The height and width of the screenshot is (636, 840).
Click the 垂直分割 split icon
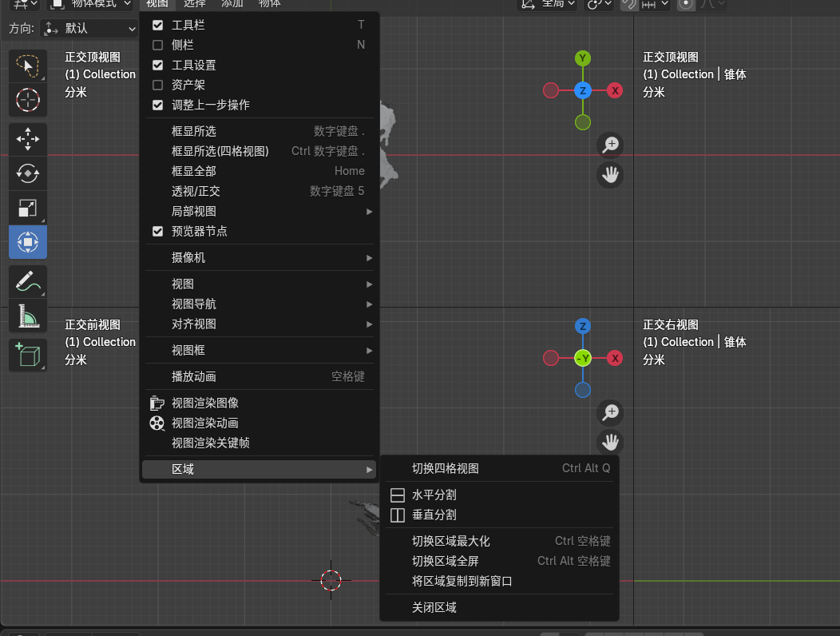(x=398, y=515)
